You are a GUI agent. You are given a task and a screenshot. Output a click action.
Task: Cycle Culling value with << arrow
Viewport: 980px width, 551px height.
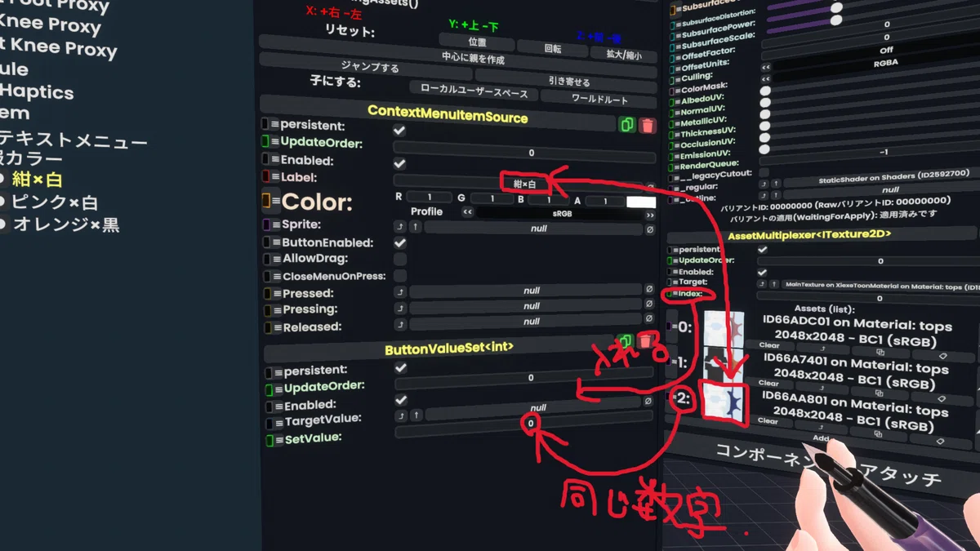[x=765, y=67]
